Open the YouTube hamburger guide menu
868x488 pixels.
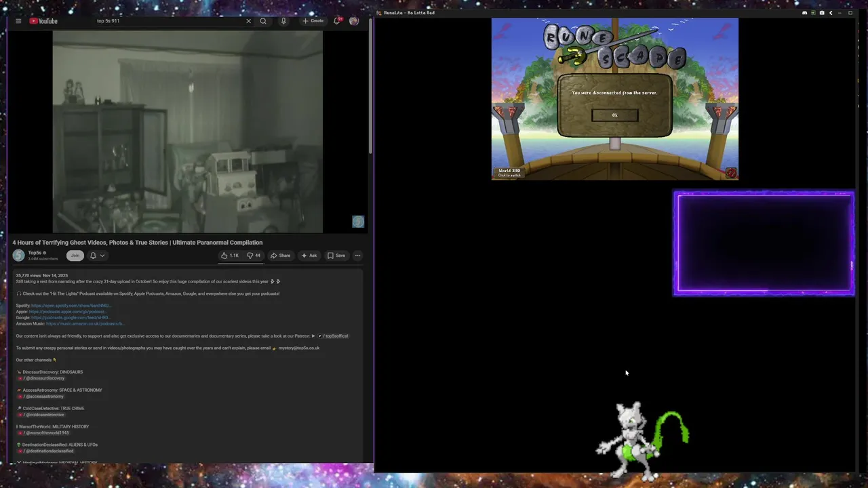click(x=18, y=21)
